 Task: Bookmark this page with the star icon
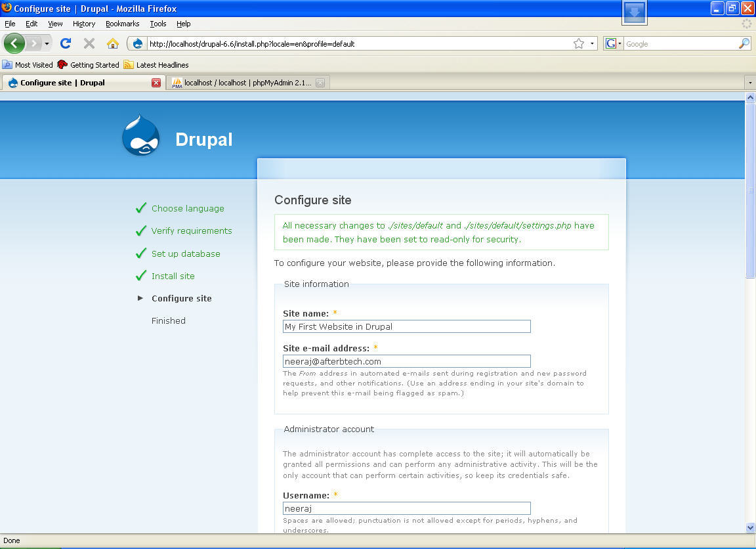pos(579,43)
